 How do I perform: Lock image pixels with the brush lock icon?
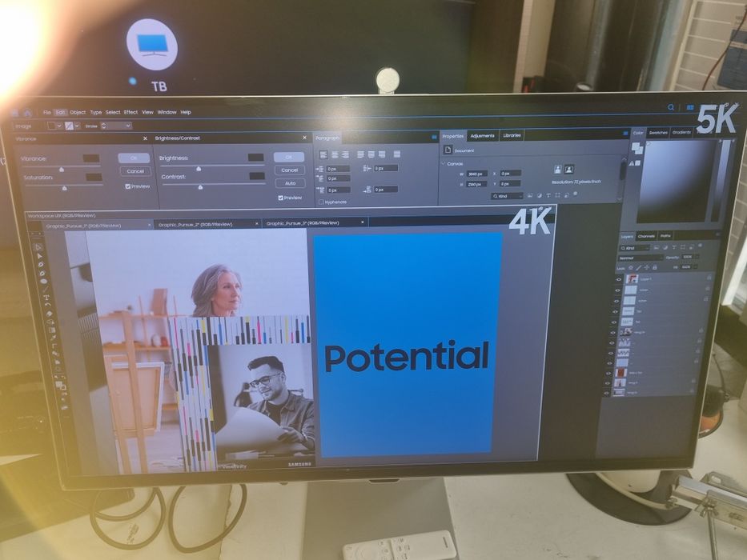(639, 268)
